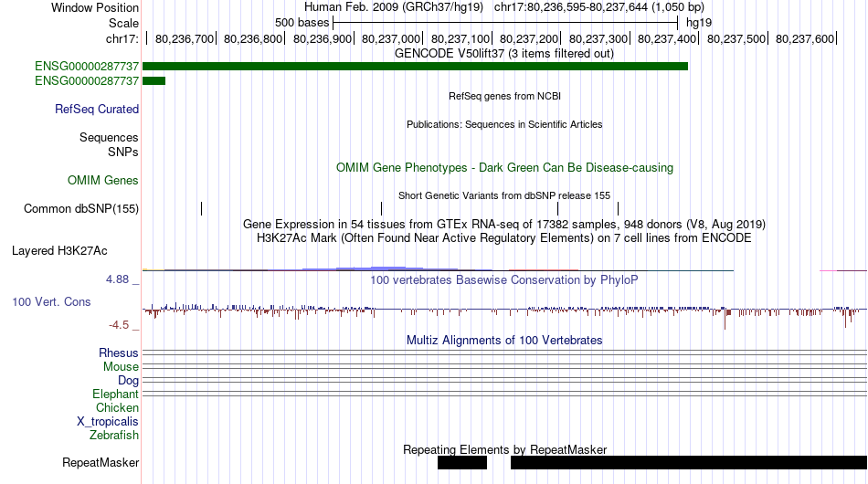Click H3K27Ac Mark ENCODE track title
Viewport: 868px width, 484px height.
[504, 237]
